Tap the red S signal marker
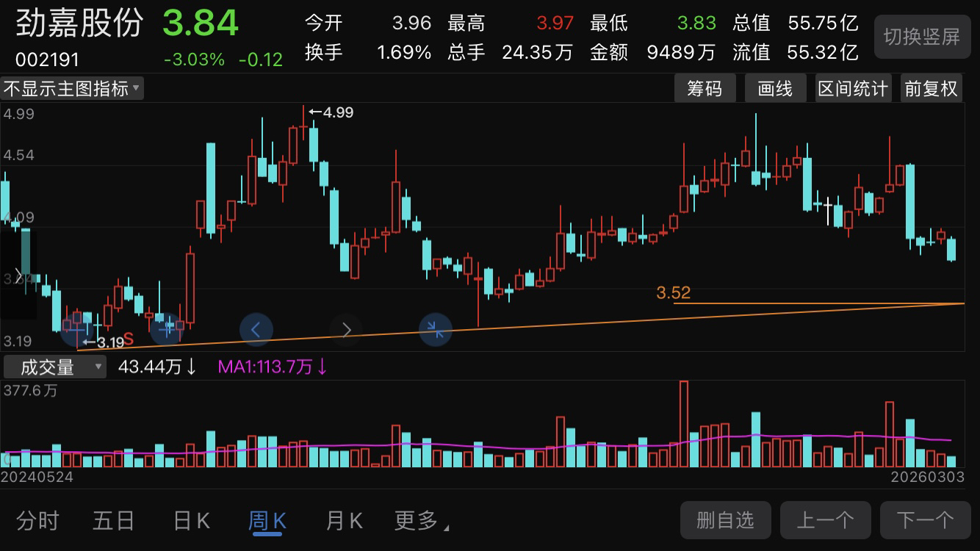980x551 pixels. (x=129, y=339)
